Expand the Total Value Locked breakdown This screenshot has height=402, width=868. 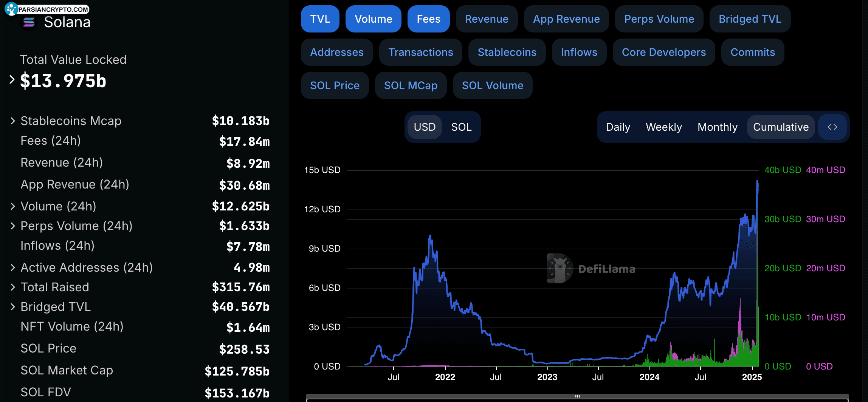12,79
